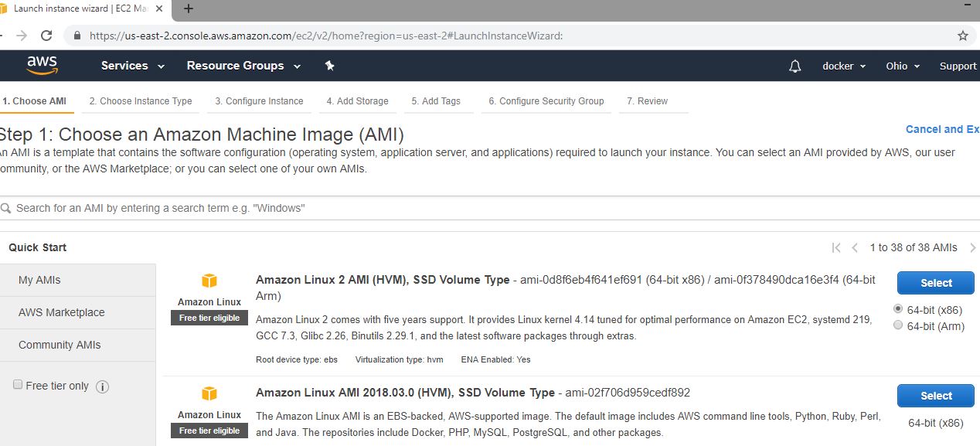Open My AMIs in sidebar
Screen dimensions: 980x446
77,281
